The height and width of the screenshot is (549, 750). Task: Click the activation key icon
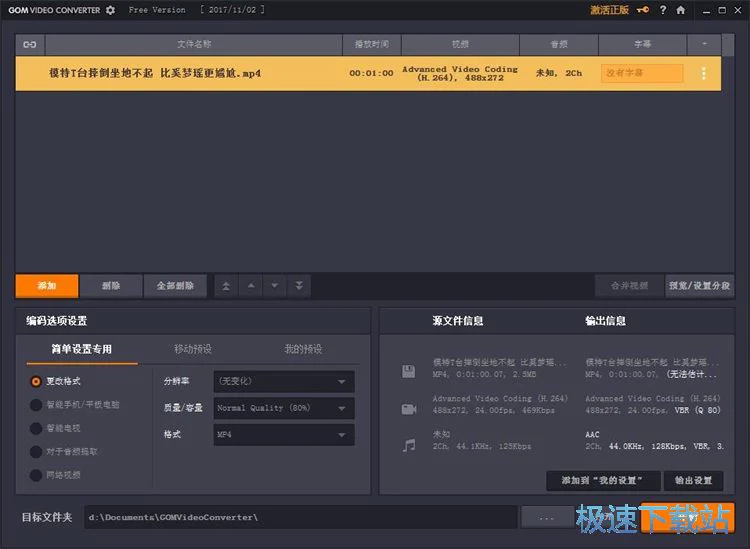coord(643,10)
